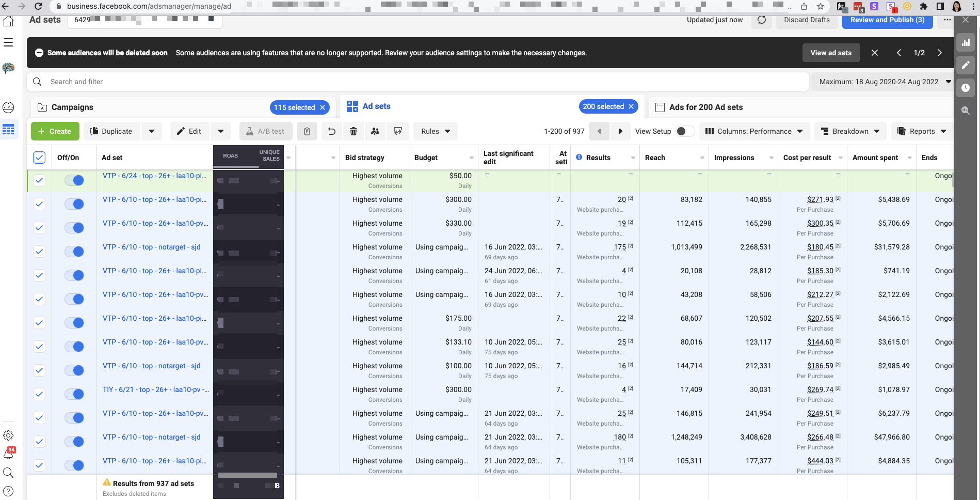Open the Reports dropdown
Image resolution: width=980 pixels, height=500 pixels.
(x=922, y=131)
